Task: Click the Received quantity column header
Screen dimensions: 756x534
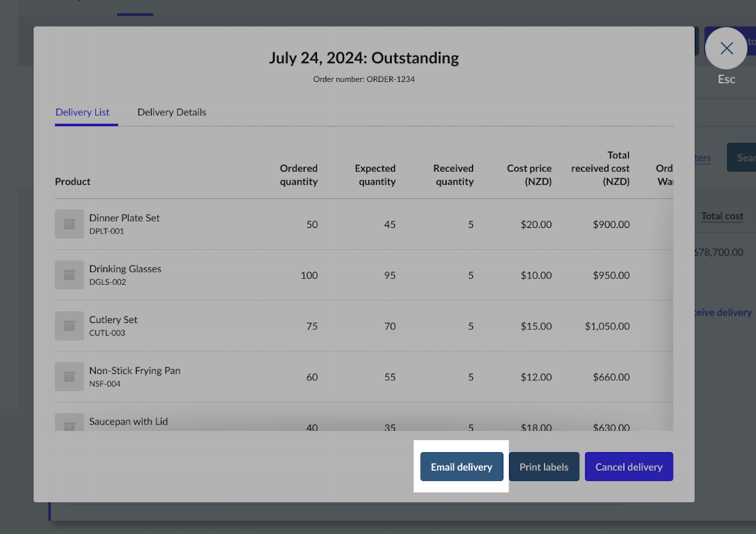Action: [453, 175]
